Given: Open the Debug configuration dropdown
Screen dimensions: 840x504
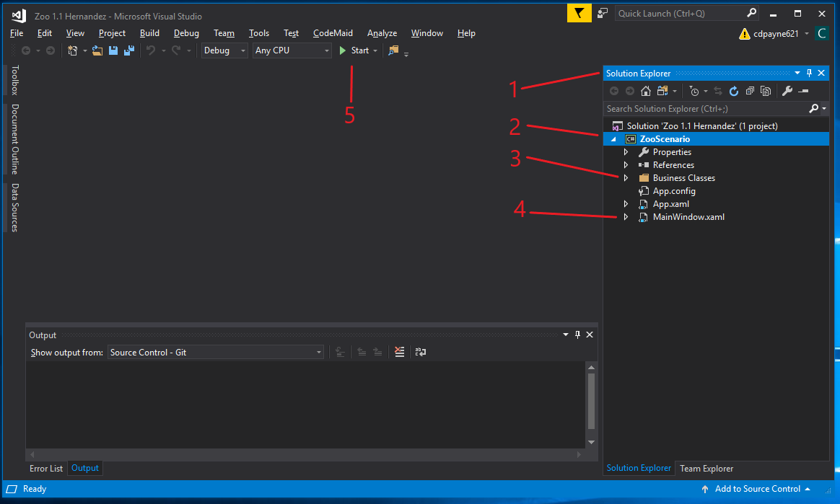Looking at the screenshot, I should click(224, 50).
